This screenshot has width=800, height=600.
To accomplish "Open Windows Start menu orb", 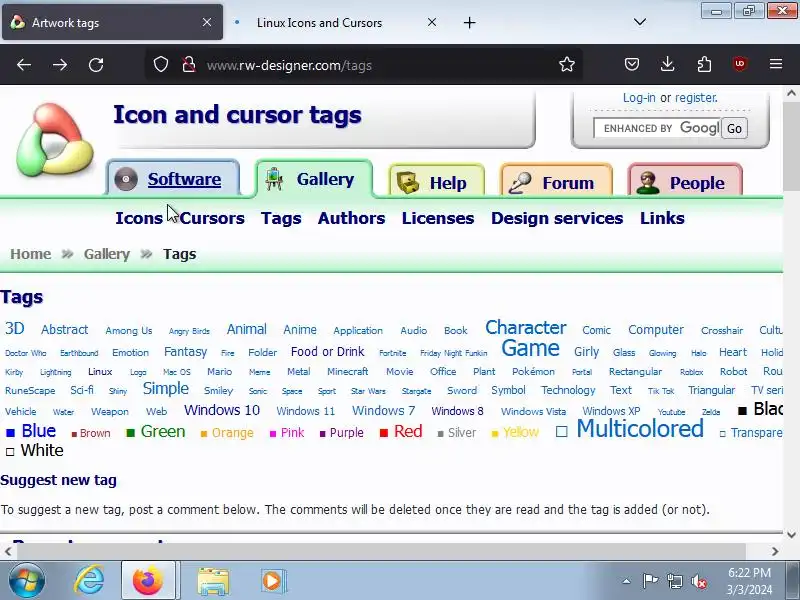I will [x=27, y=581].
